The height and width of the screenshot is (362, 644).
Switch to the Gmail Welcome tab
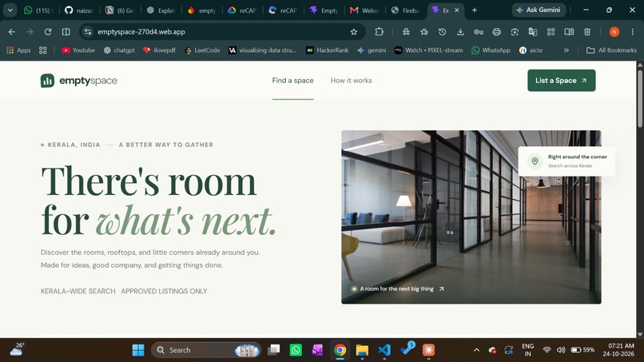click(364, 10)
